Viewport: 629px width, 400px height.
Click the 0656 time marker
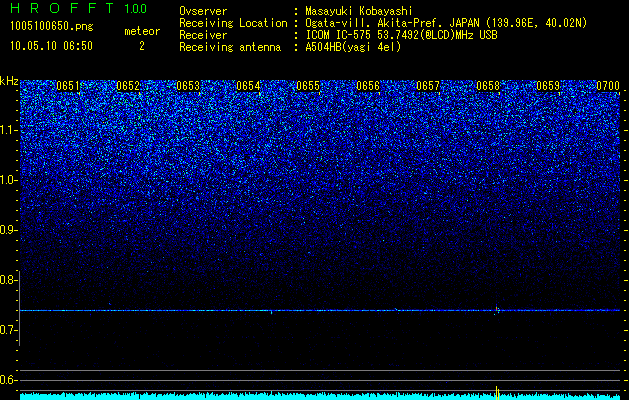point(367,86)
